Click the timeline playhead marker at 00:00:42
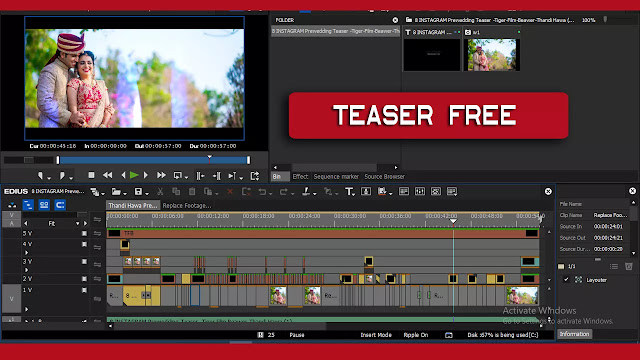The width and height of the screenshot is (640, 360). [x=453, y=221]
